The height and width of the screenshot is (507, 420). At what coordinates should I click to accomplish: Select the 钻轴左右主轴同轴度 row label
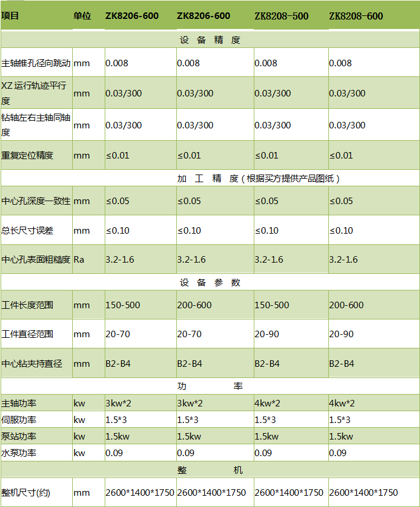pos(35,125)
